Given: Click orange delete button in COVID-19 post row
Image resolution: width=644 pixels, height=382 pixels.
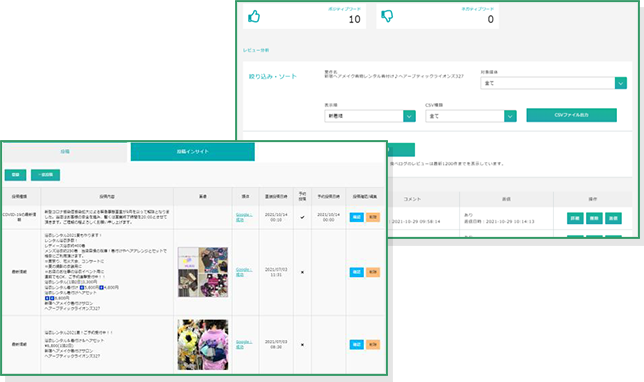Looking at the screenshot, I should point(373,217).
